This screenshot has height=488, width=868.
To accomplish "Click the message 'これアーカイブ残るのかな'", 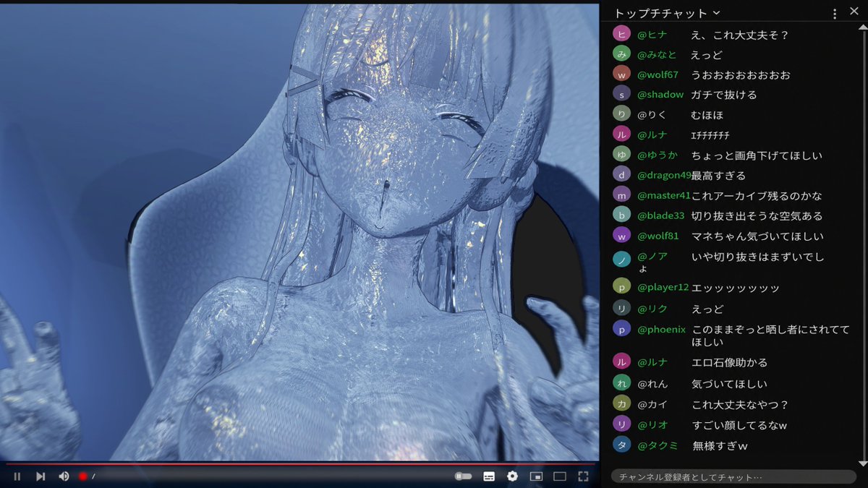I will pyautogui.click(x=757, y=195).
